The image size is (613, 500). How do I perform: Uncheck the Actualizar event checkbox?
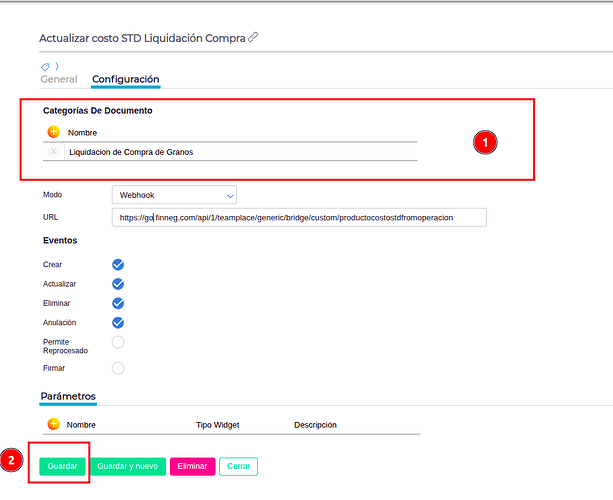(x=118, y=284)
